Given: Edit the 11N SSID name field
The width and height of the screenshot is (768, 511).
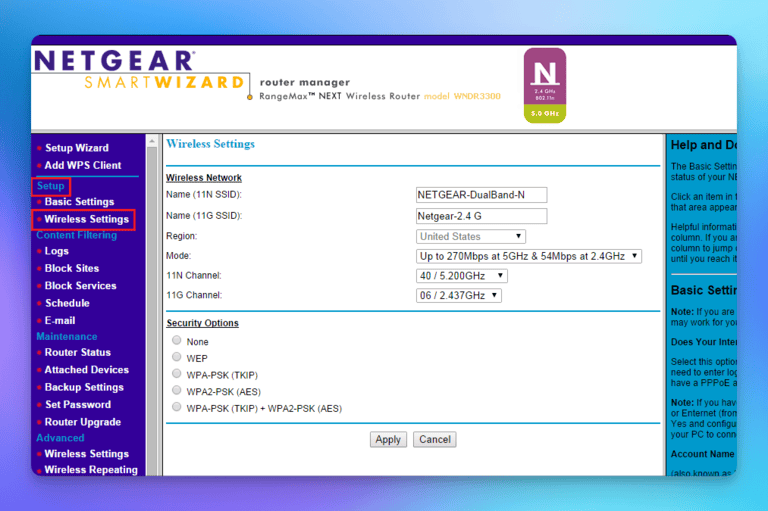Looking at the screenshot, I should [x=481, y=195].
